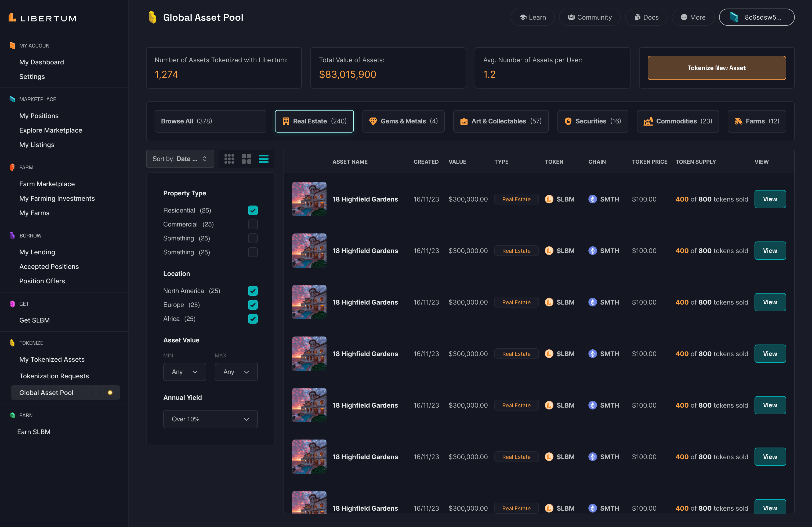Click the gold token icon beside page title

point(153,17)
